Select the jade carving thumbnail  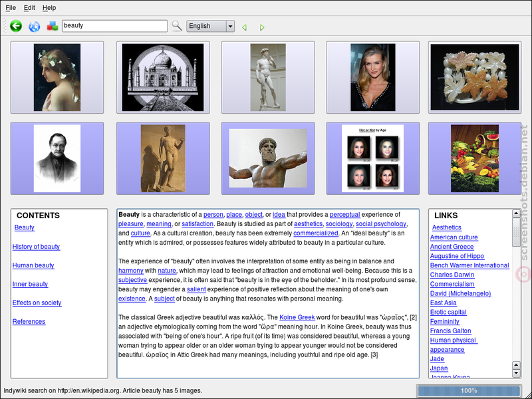(x=475, y=77)
